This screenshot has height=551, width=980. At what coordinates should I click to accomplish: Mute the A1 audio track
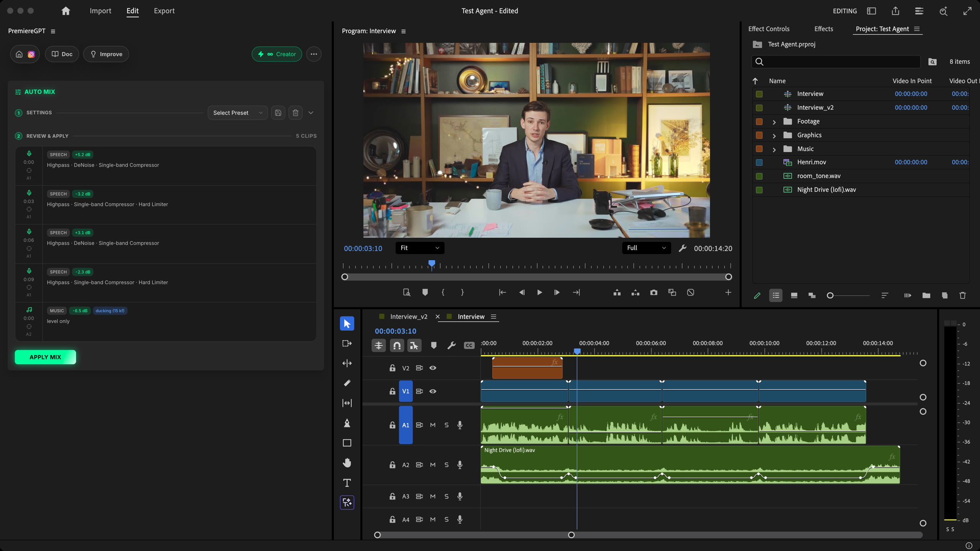433,425
